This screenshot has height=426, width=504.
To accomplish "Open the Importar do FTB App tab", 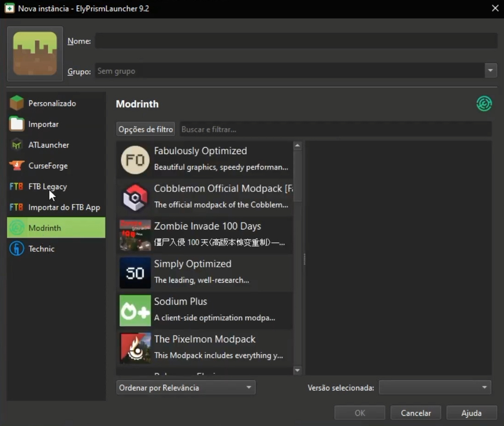I will [x=56, y=207].
